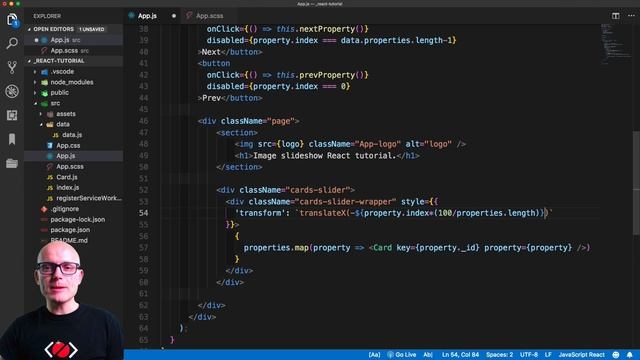Open the Explorer view in activity bar

12,20
